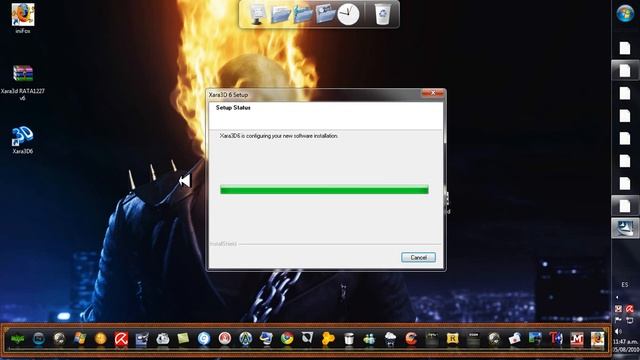Click the red Avira tray icon
This screenshot has width=640, height=360.
click(630, 309)
